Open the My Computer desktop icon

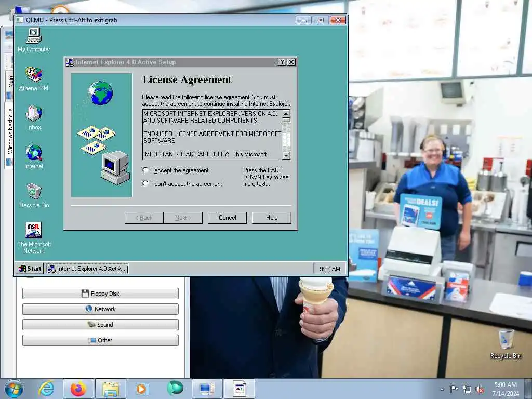pyautogui.click(x=34, y=40)
